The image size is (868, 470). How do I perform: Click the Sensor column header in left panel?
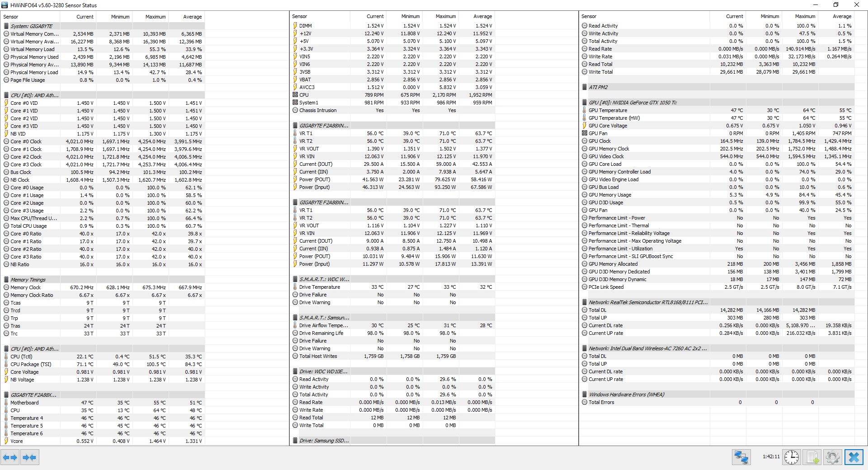point(31,17)
